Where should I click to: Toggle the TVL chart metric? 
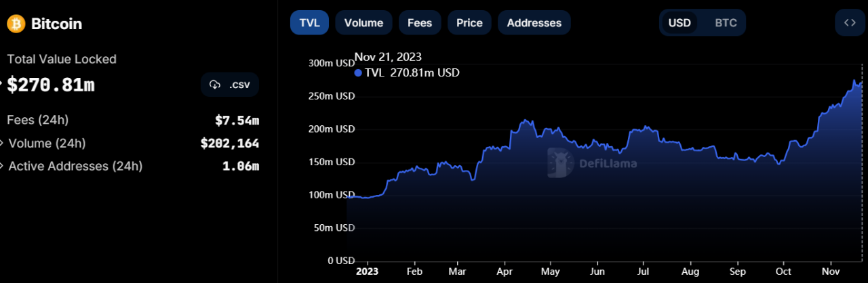(309, 22)
